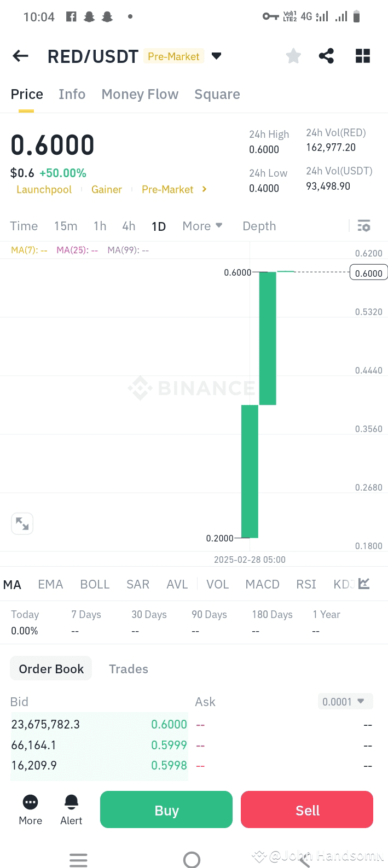Select the 15m timeframe
This screenshot has height=868, width=388.
pos(66,226)
